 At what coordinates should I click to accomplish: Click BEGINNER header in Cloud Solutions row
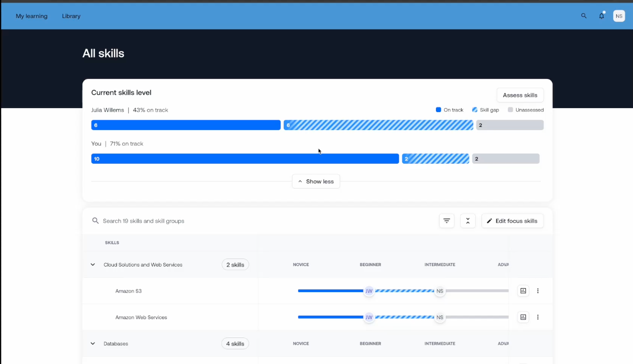click(x=371, y=265)
